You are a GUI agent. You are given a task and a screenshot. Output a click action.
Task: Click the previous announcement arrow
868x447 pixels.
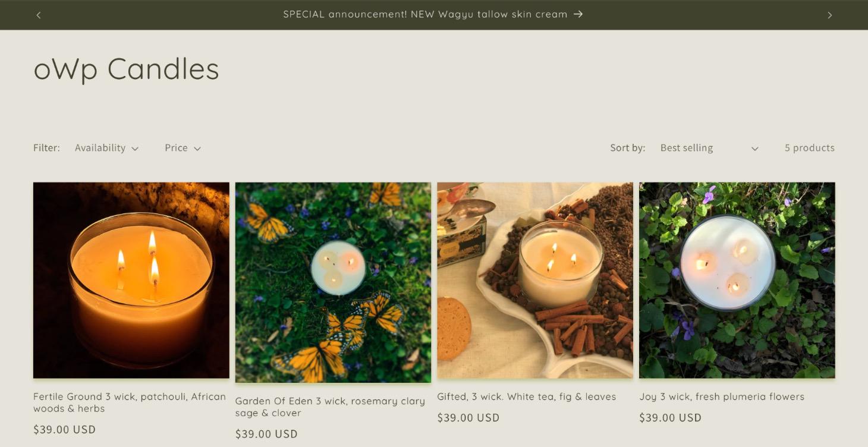pos(39,15)
